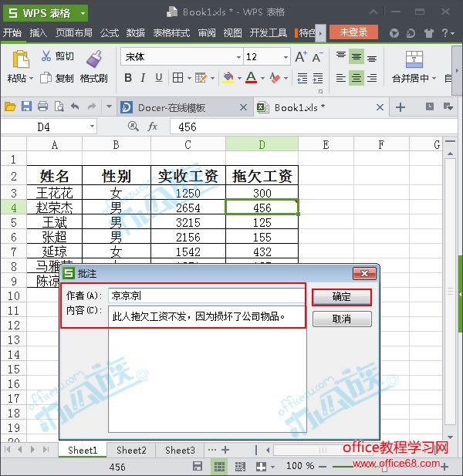Increase indent icon
Screen dimensions: 463x476
318,79
